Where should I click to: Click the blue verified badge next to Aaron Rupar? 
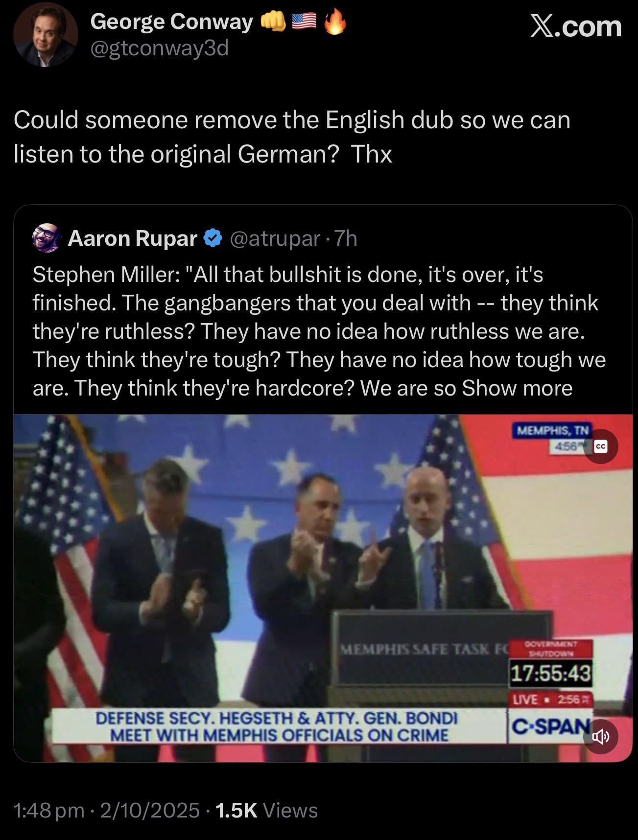point(213,238)
